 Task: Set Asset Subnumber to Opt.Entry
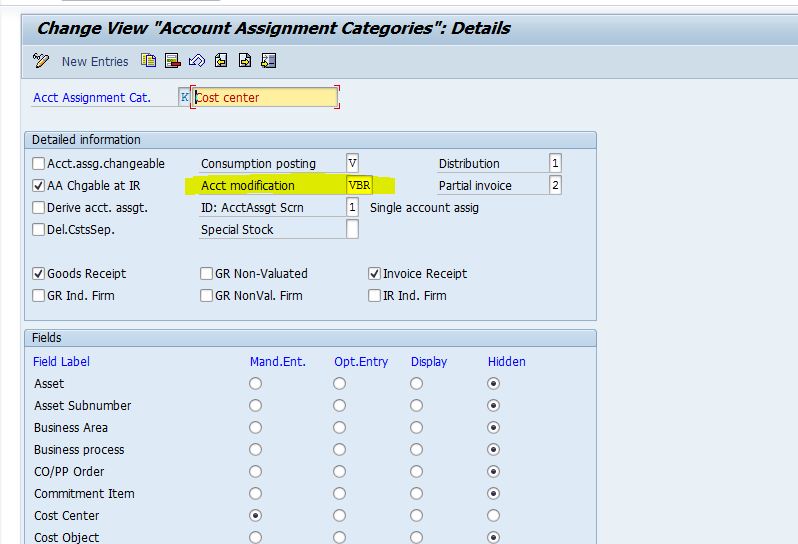339,405
